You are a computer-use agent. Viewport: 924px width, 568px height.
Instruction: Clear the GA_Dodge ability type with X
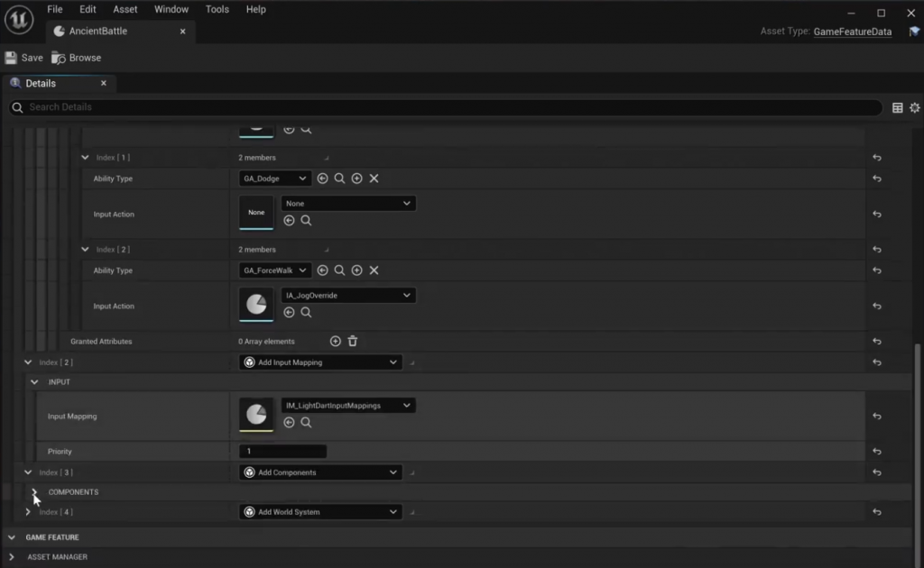point(374,179)
